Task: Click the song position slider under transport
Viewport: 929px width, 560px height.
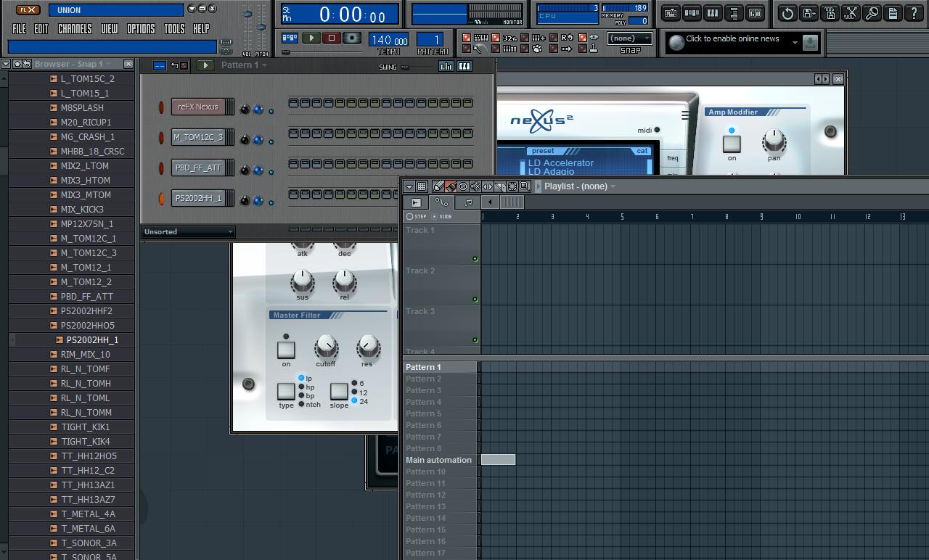Action: pyautogui.click(x=322, y=52)
